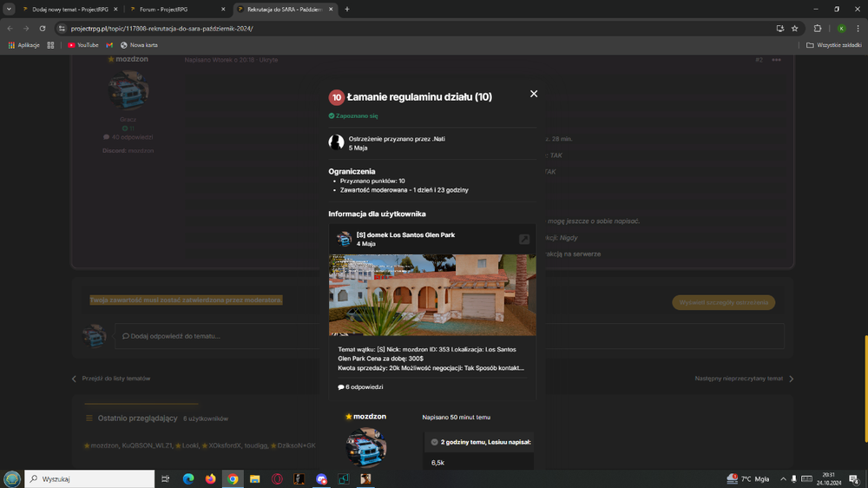Switch to 'Dodaj nowy temat - ProjectRPG' tab
Viewport: 868px width, 488px height.
click(69, 10)
